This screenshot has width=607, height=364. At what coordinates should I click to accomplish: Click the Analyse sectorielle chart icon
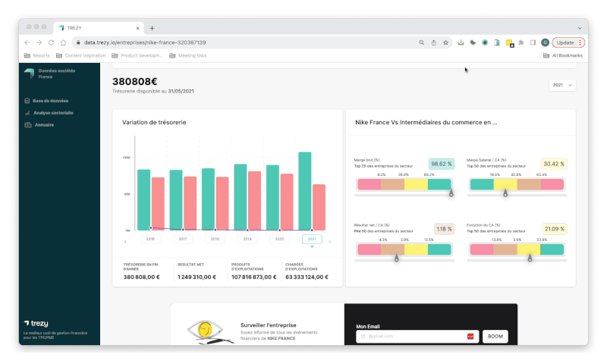(x=27, y=113)
